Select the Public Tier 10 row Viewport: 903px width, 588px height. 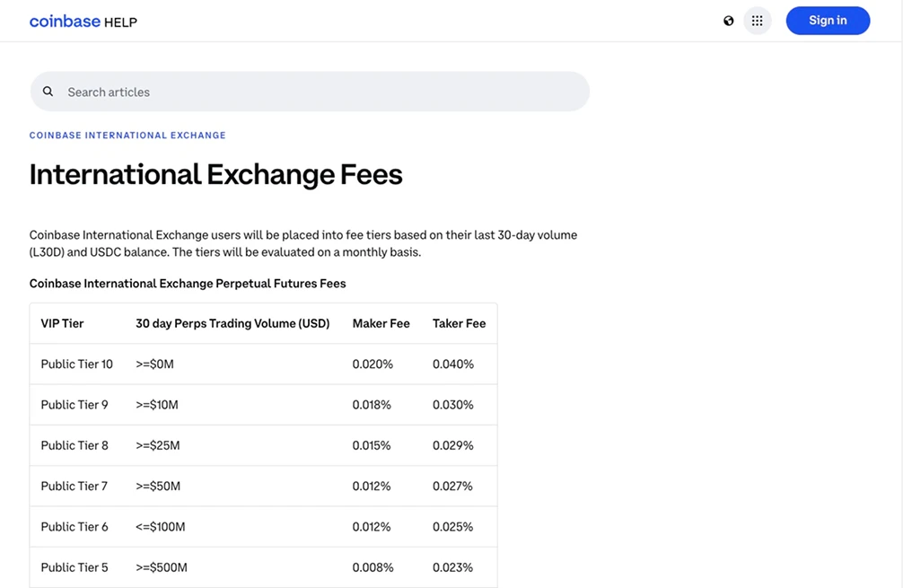click(76, 364)
